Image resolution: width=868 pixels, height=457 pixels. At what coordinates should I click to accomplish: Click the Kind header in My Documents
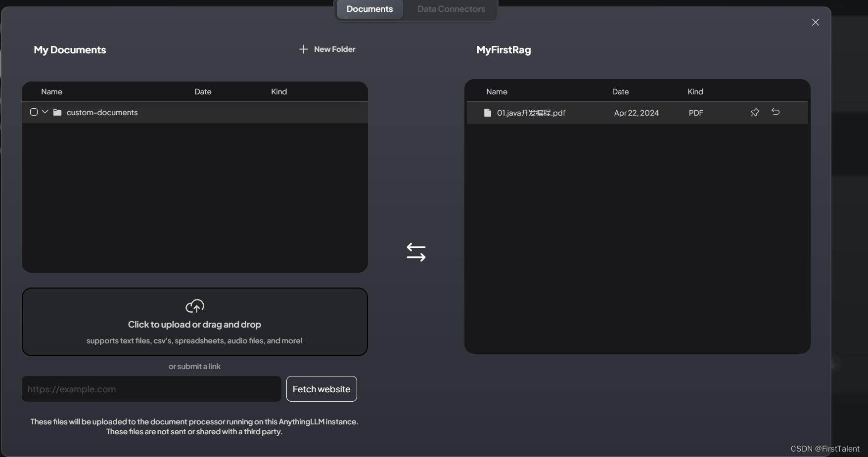pyautogui.click(x=279, y=92)
